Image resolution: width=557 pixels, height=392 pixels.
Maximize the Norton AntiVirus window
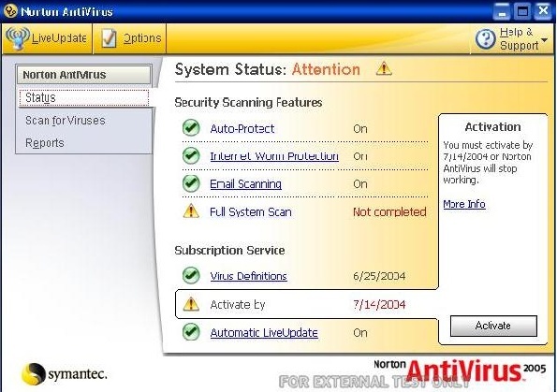522,11
